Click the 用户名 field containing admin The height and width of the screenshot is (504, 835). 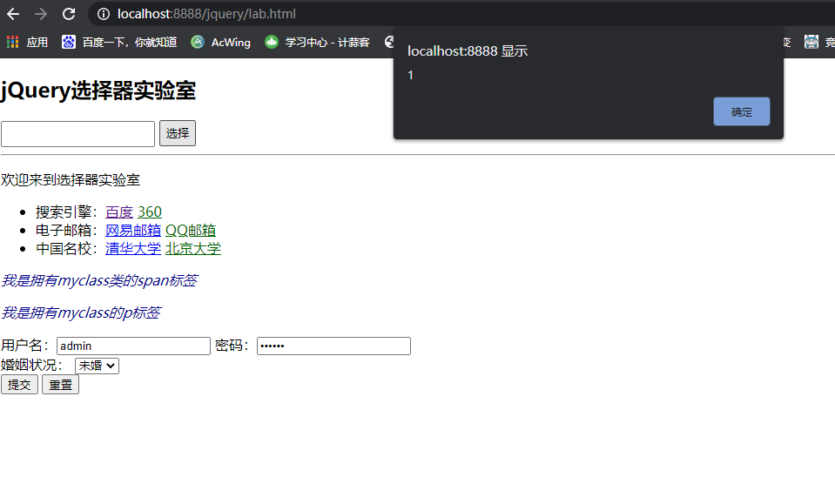point(134,346)
